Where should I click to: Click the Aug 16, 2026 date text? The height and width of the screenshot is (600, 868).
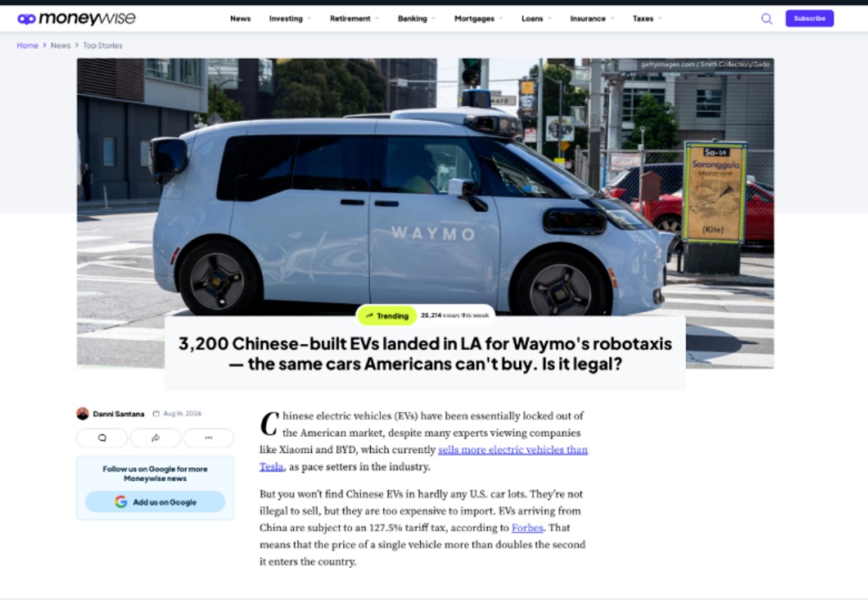tap(183, 414)
